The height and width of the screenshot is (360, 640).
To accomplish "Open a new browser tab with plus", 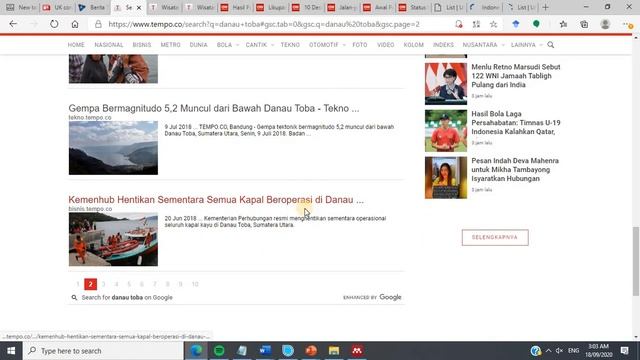I will pyautogui.click(x=545, y=7).
